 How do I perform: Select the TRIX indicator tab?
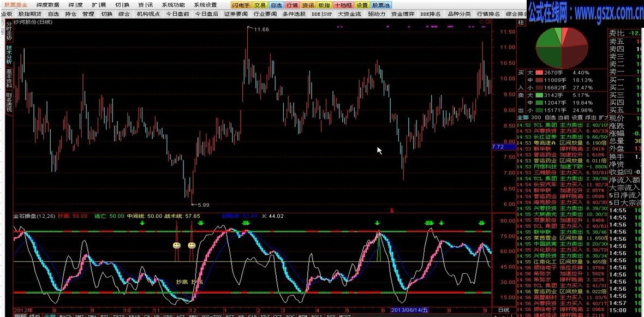pyautogui.click(x=118, y=314)
